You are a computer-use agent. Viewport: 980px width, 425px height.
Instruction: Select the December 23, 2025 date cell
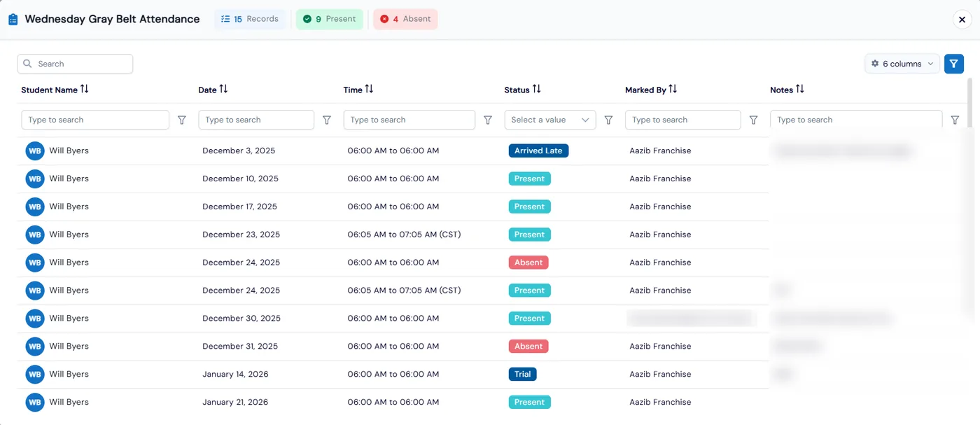(241, 235)
